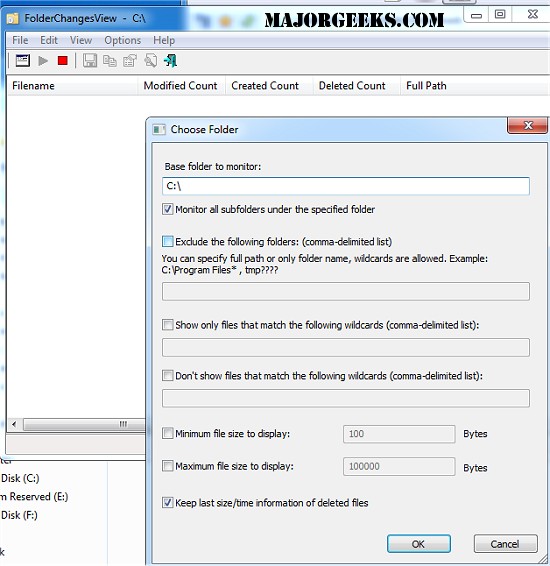Click the Choose Folder toolbar icon

click(22, 61)
